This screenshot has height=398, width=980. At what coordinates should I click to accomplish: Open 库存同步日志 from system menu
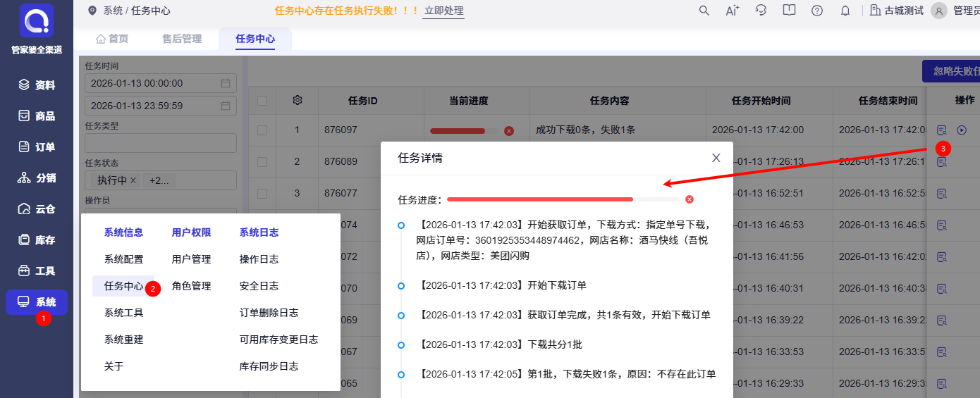coord(269,366)
